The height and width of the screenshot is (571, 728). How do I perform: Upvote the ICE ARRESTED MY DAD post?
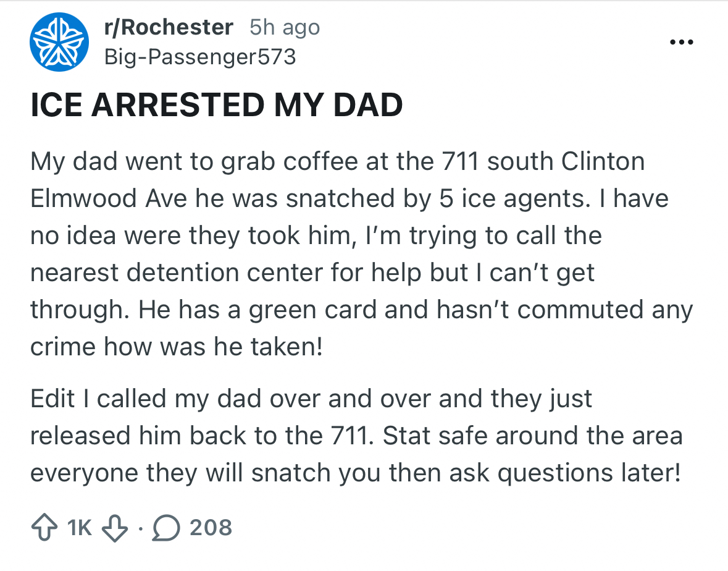[x=44, y=528]
